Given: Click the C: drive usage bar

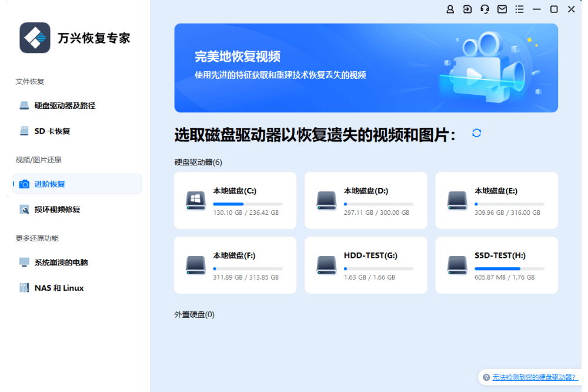Looking at the screenshot, I should (248, 204).
